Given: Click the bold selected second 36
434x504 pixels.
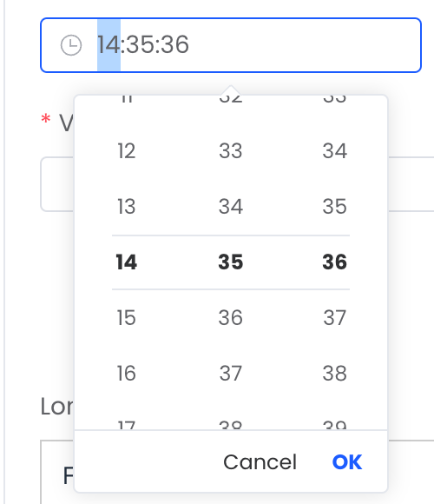Looking at the screenshot, I should tap(334, 262).
